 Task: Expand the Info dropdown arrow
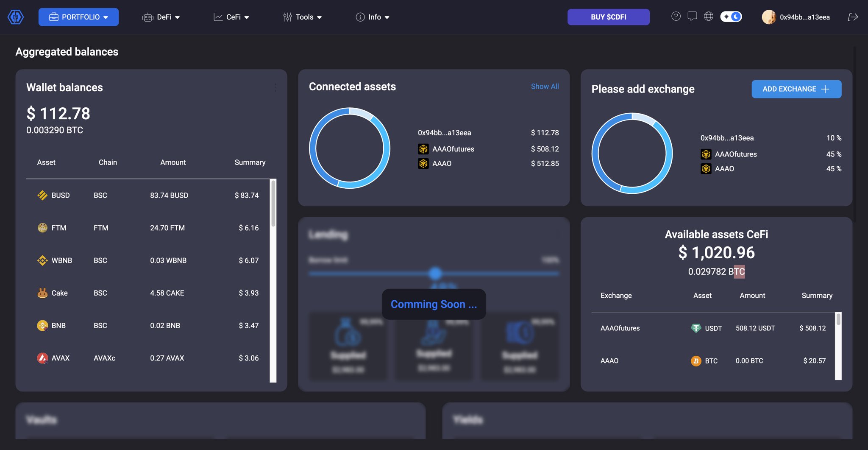[x=387, y=17]
